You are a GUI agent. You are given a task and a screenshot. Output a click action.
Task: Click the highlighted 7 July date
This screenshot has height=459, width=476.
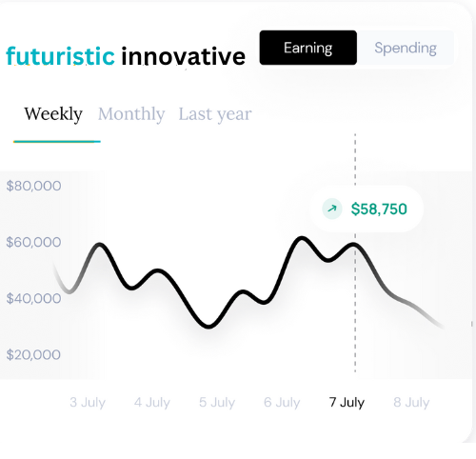click(347, 402)
